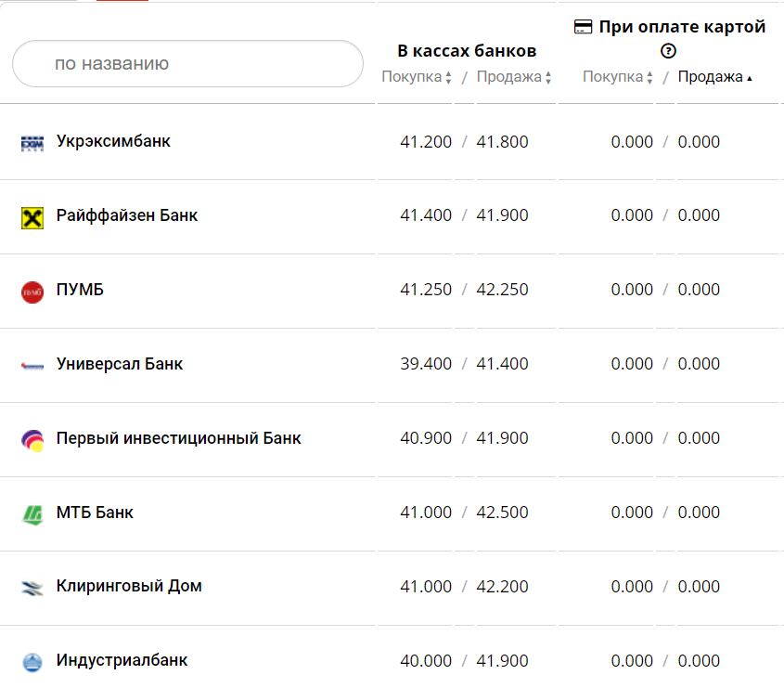Viewport: 784px width, 688px height.
Task: Click the Клиринговый Дом logo icon
Action: point(32,588)
